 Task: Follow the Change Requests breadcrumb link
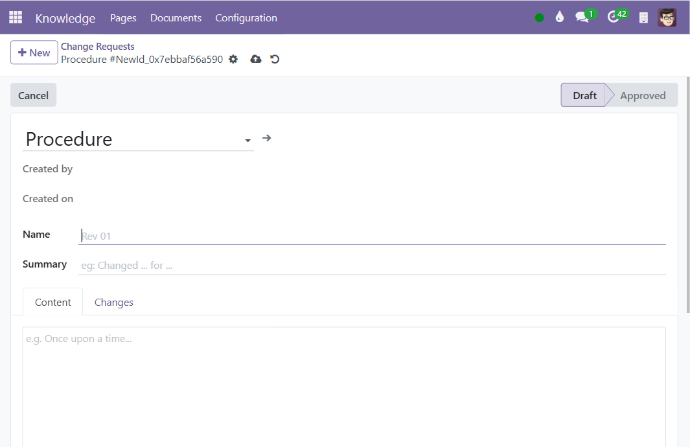click(97, 46)
